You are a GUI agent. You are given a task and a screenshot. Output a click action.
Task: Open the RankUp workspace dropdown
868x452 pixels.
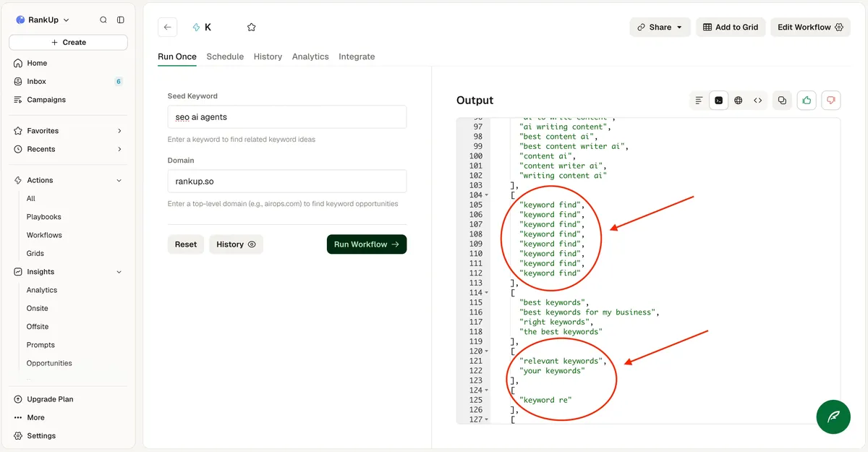[x=43, y=20]
